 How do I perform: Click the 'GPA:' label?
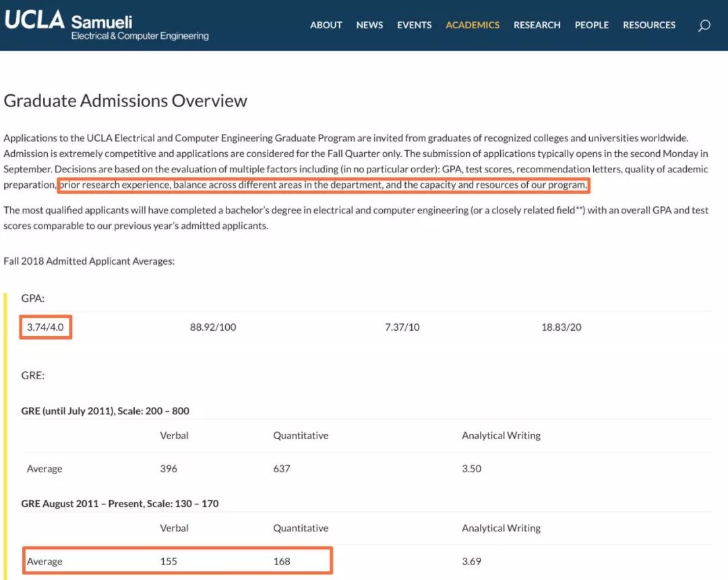(32, 298)
